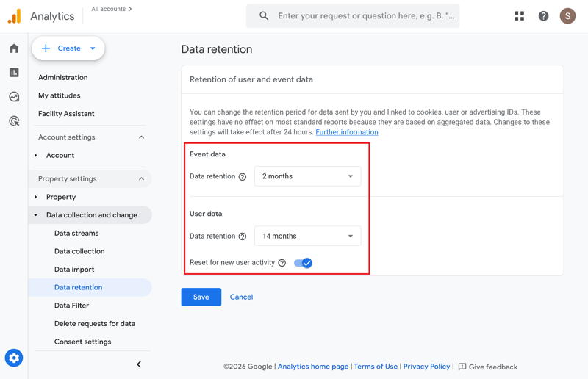Screen dimensions: 588x379
Task: Open the Reports bar chart icon
Action: 14,73
